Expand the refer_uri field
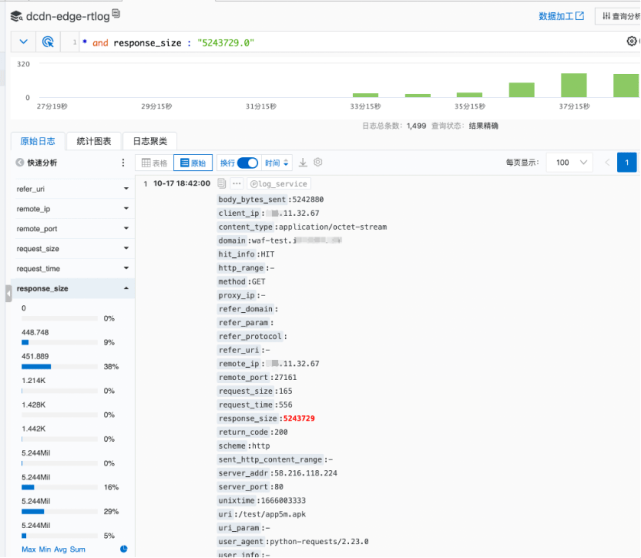641x558 pixels. tap(126, 189)
